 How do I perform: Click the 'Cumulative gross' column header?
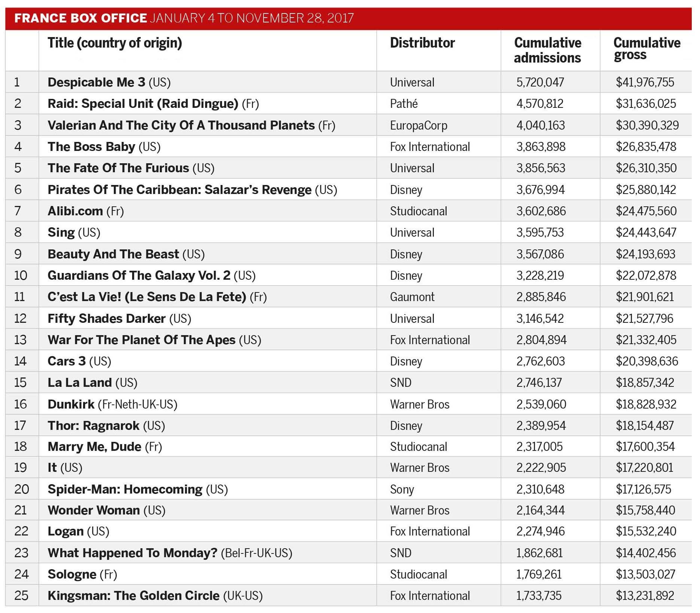647,49
